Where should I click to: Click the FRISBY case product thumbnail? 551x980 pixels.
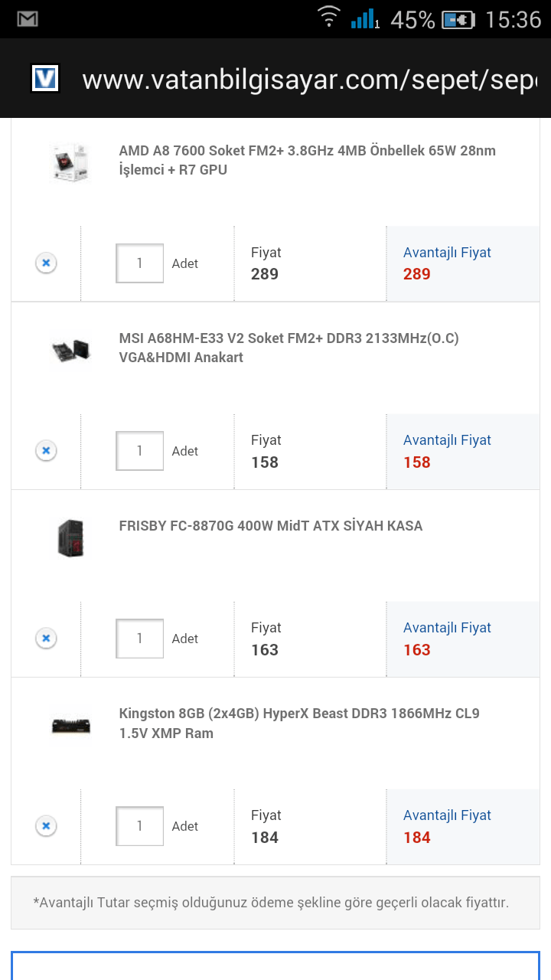pyautogui.click(x=70, y=537)
